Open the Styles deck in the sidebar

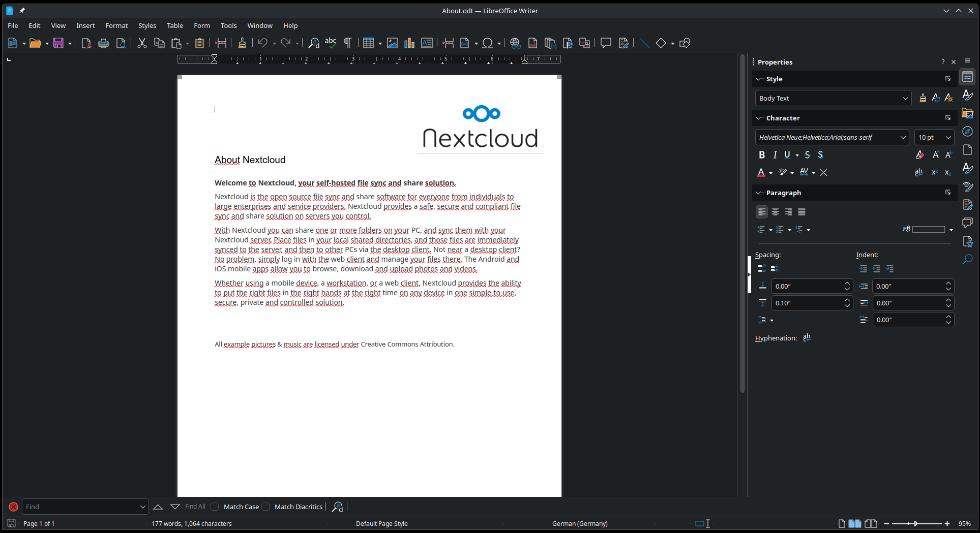[968, 95]
